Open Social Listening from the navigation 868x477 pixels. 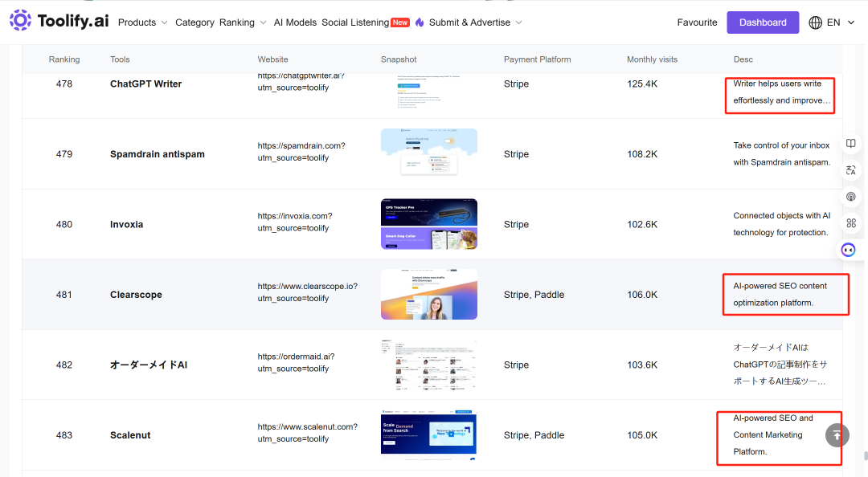coord(355,22)
